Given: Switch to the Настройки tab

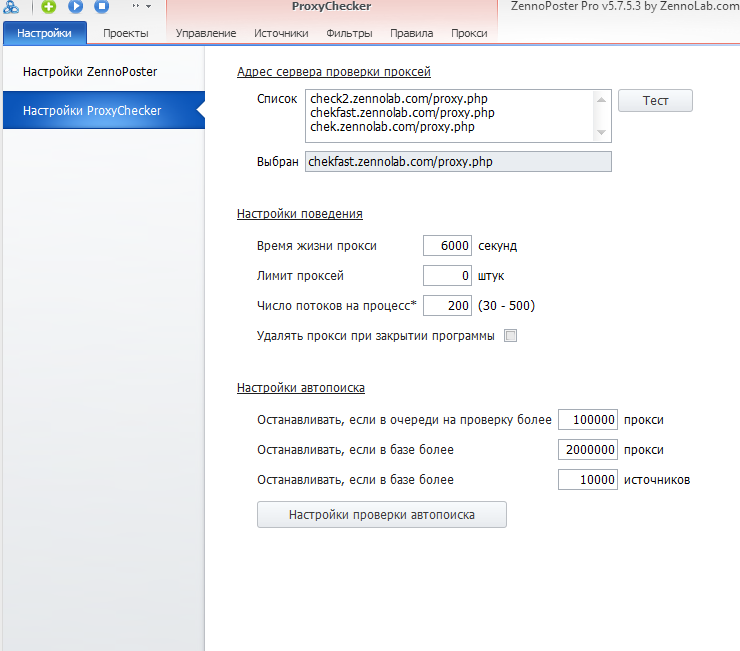Looking at the screenshot, I should pyautogui.click(x=44, y=33).
